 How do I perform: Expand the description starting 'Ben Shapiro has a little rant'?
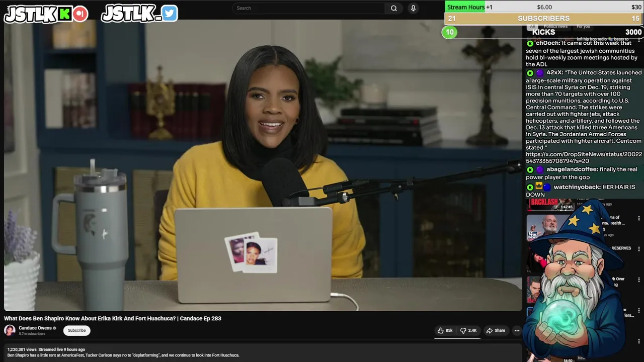tap(123, 355)
